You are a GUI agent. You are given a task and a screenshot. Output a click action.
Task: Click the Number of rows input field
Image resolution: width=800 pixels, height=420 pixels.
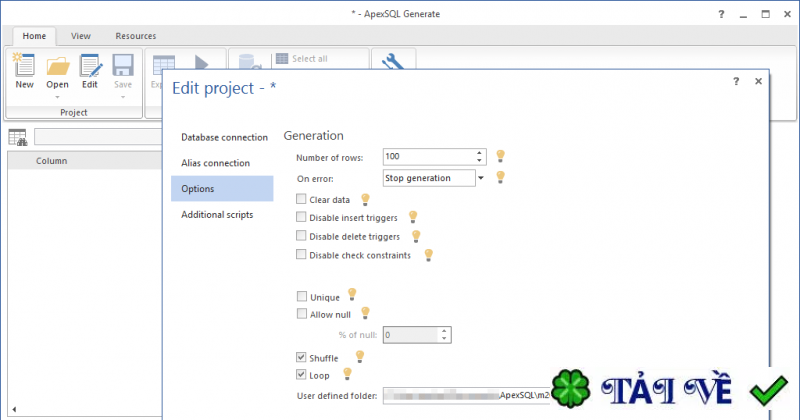click(427, 157)
